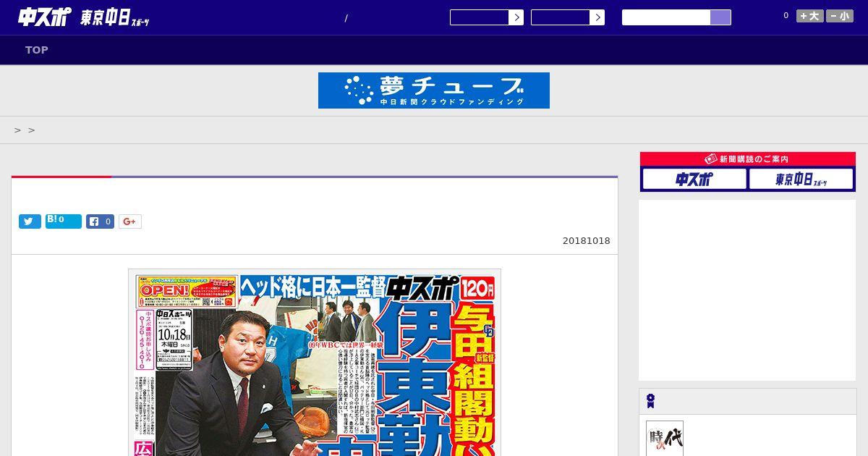The width and height of the screenshot is (868, 456).
Task: Click the 20181018 article date text
Action: coord(586,241)
